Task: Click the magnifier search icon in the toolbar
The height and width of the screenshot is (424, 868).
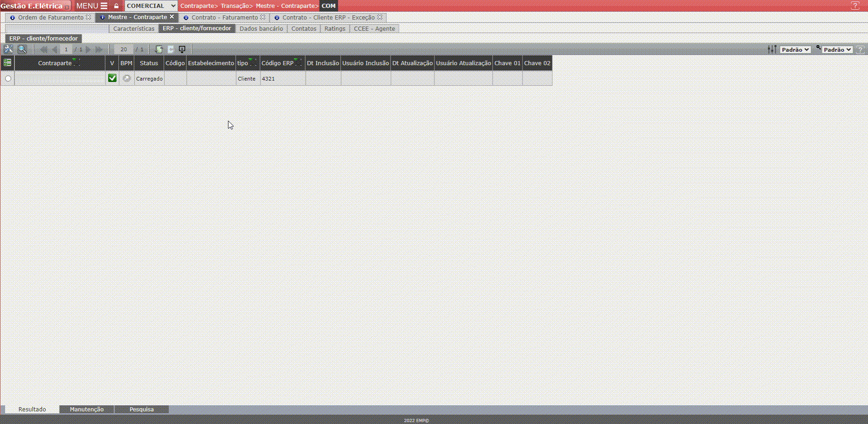Action: [x=22, y=49]
